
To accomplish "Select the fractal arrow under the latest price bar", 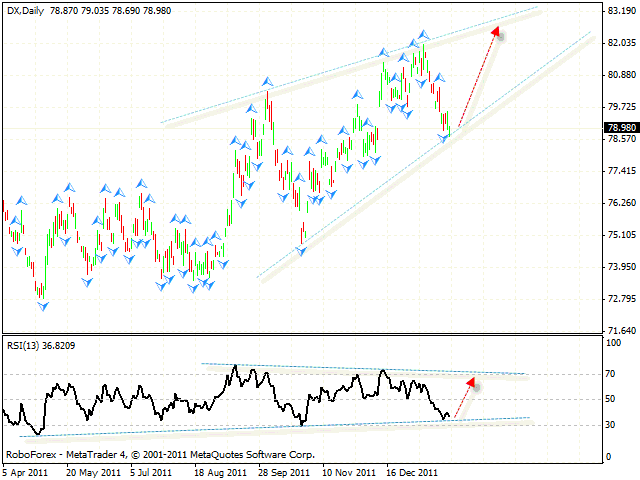I will (446, 139).
